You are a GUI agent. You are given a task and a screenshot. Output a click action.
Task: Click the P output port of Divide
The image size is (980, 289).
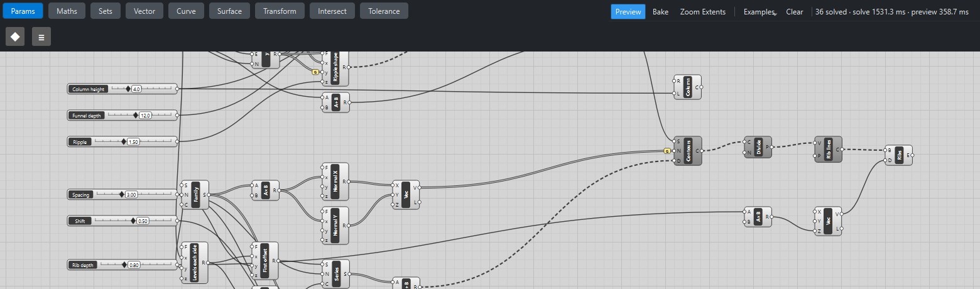click(x=772, y=147)
